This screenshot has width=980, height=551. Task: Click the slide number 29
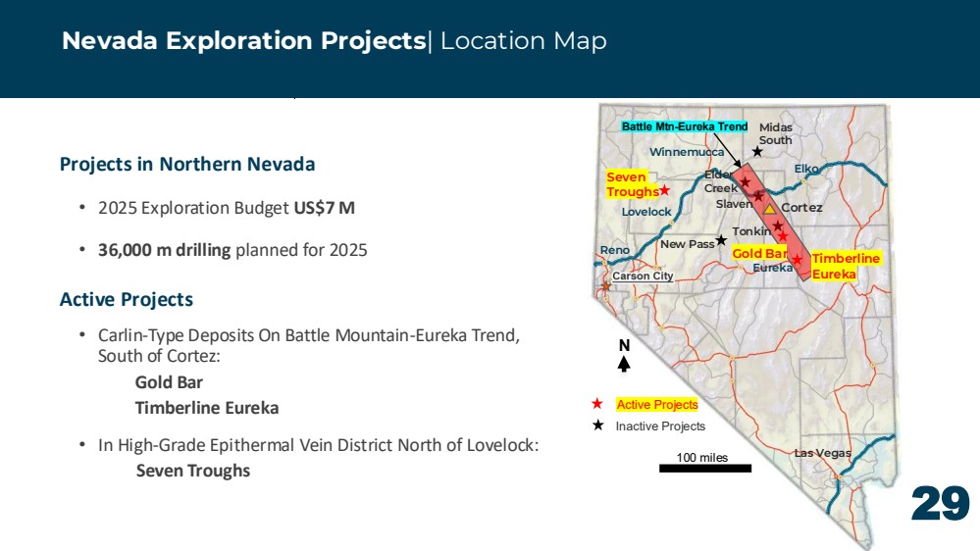pos(940,504)
